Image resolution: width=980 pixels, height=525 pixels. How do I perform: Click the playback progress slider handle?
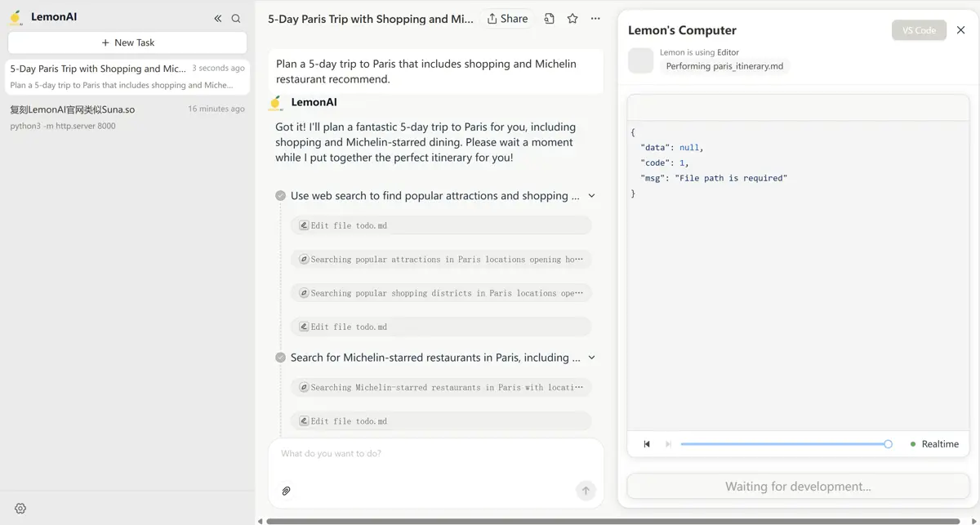(888, 444)
